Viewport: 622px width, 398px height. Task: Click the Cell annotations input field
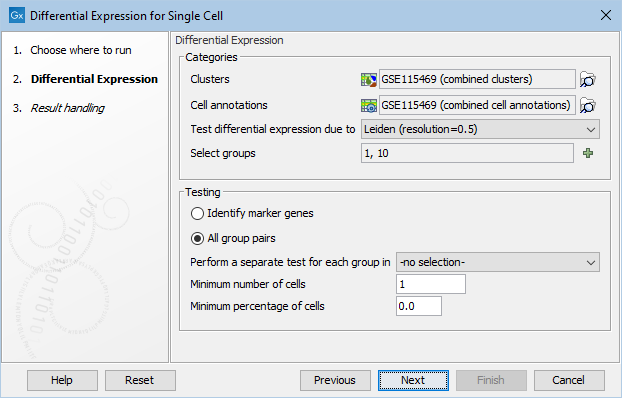[477, 106]
